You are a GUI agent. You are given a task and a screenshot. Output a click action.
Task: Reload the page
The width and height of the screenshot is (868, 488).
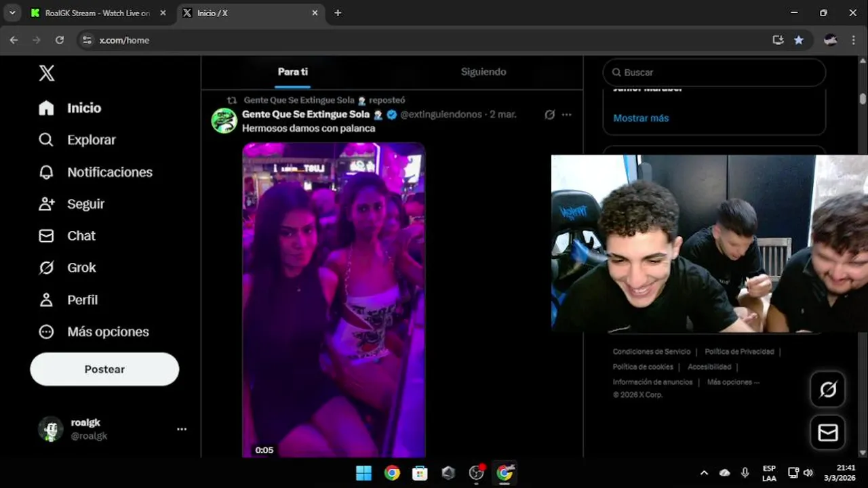(60, 40)
